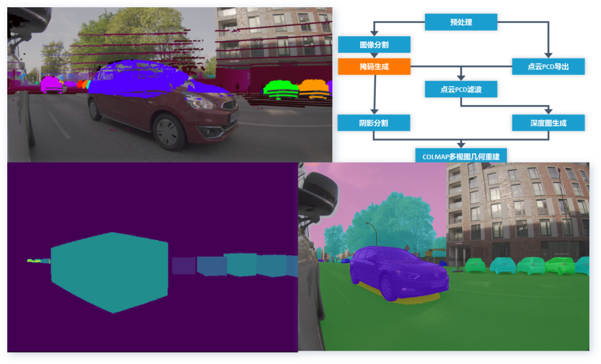Click the 预处理 flowchart box
Image resolution: width=601 pixels, height=364 pixels.
point(461,22)
